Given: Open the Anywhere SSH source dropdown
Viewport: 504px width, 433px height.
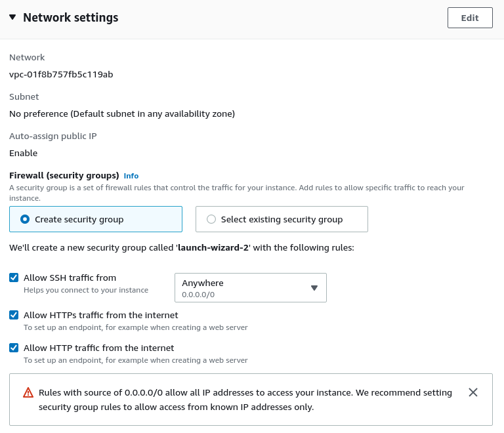Looking at the screenshot, I should click(250, 288).
